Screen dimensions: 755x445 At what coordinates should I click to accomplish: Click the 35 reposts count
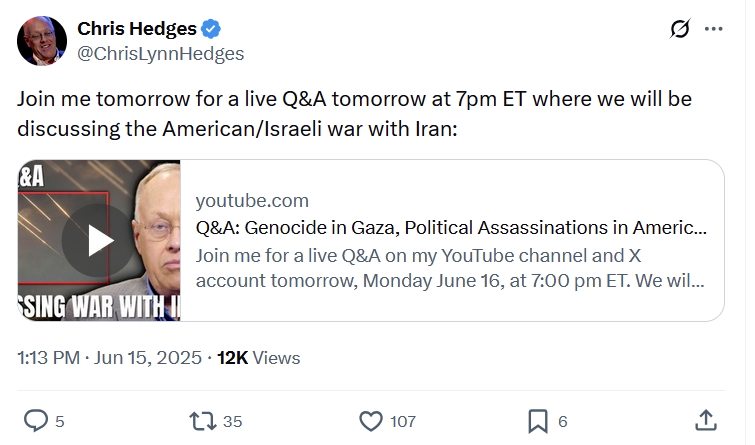[x=233, y=421]
